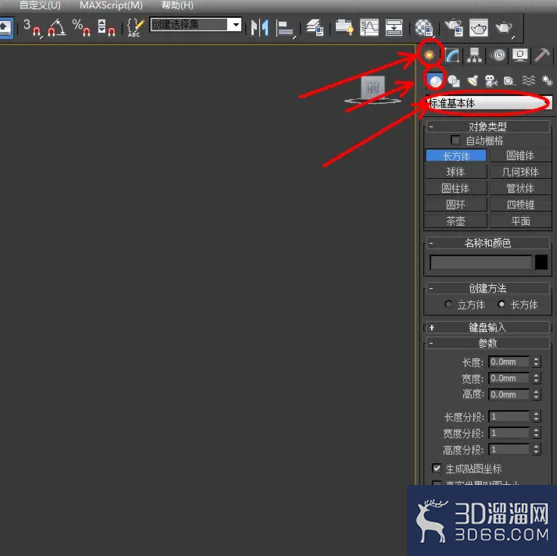Image resolution: width=557 pixels, height=556 pixels.
Task: Click the 圆环 button
Action: pos(456,205)
